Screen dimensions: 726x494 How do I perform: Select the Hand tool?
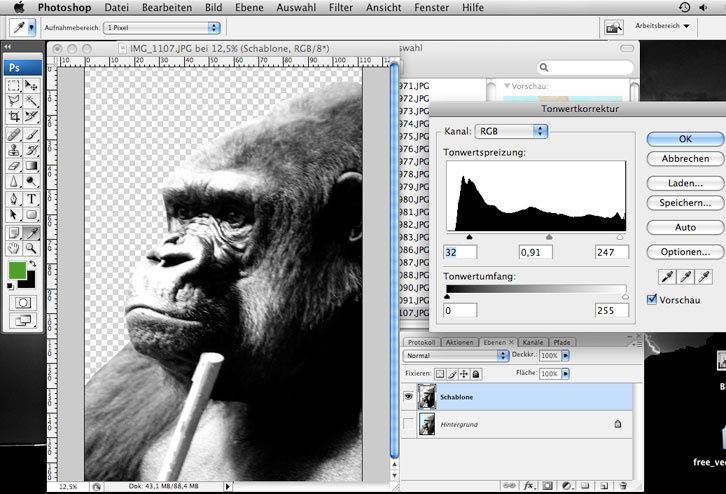click(x=14, y=247)
